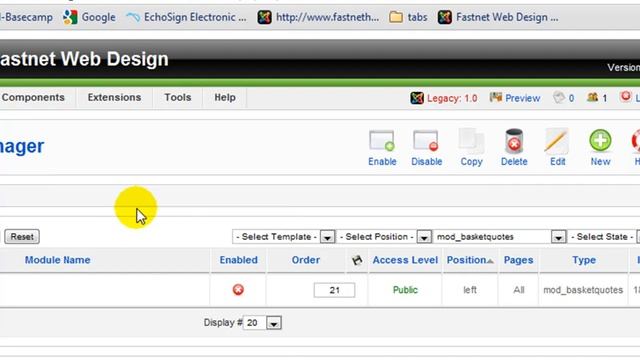Sort by Access Level column
This screenshot has width=640, height=360.
coord(405,260)
